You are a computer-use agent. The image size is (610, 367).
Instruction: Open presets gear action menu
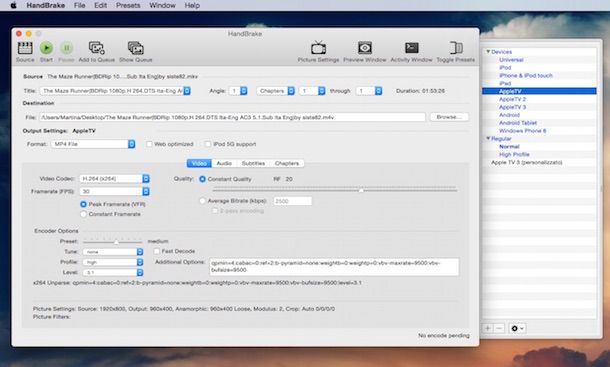click(x=517, y=328)
